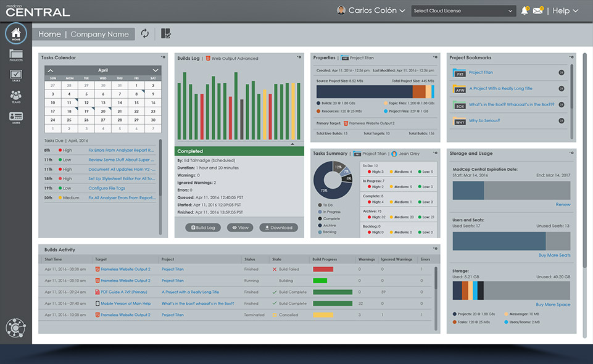Click the expiration date progress bar
Screen dimensions: 593x364
click(x=512, y=191)
